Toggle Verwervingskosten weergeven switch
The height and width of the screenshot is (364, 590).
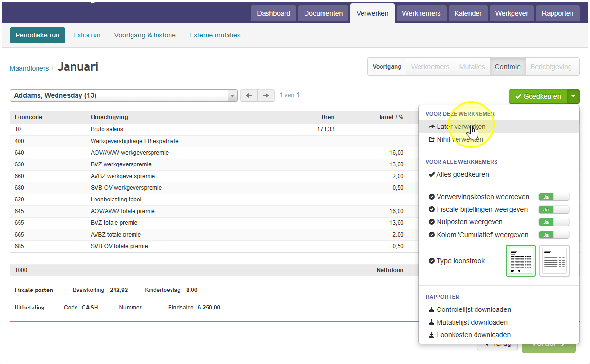coord(553,197)
